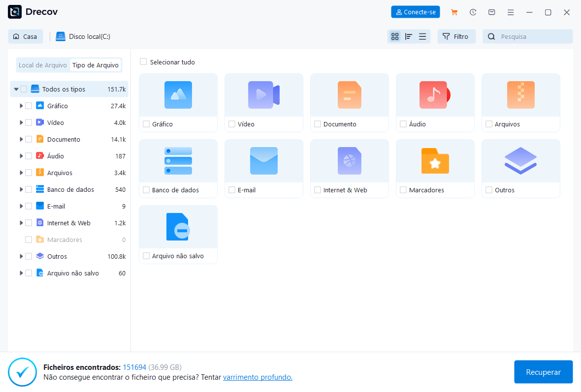
Task: Click the Disco local(C:) drive icon
Action: point(61,36)
